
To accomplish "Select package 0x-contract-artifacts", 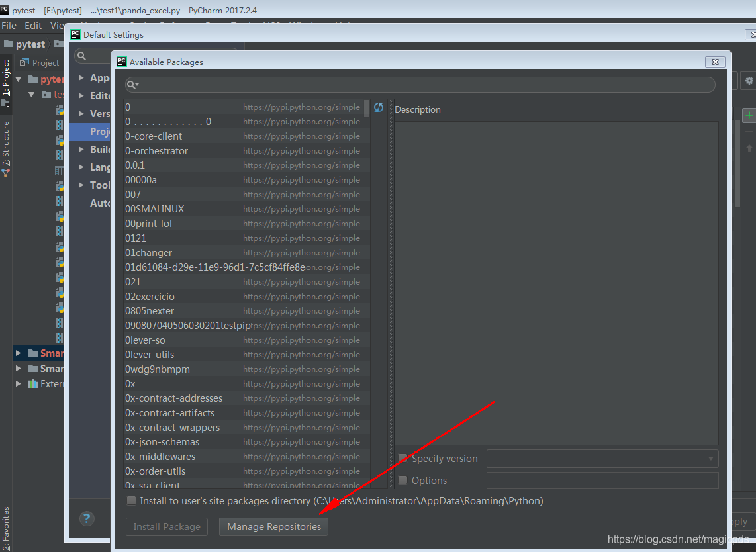I will pyautogui.click(x=246, y=412).
